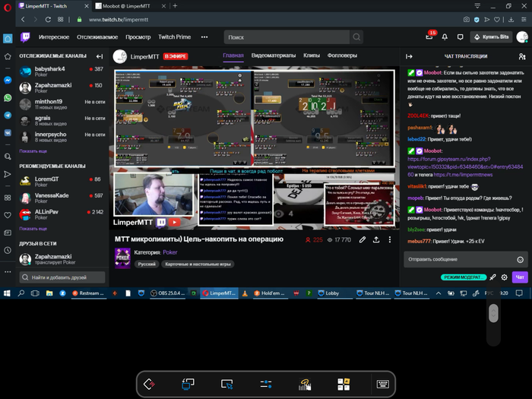The height and width of the screenshot is (399, 532).
Task: Open Opera sidebar history clock icon
Action: click(8, 250)
